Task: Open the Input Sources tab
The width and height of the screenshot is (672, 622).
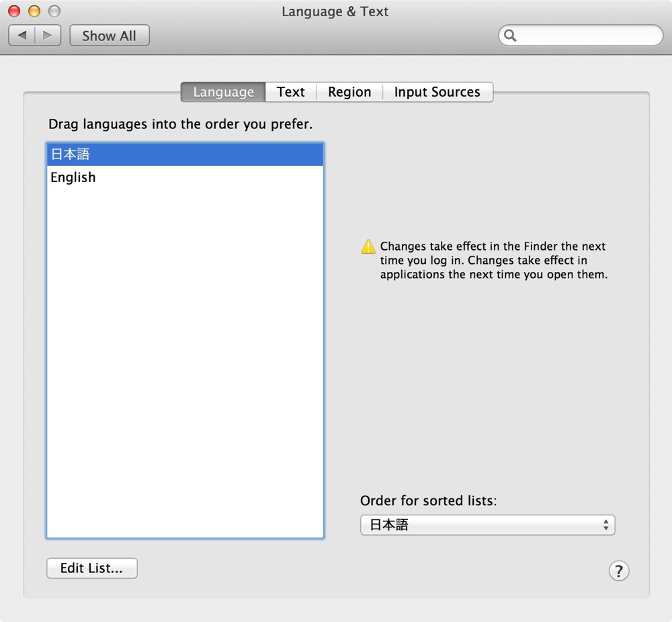Action: click(x=437, y=92)
